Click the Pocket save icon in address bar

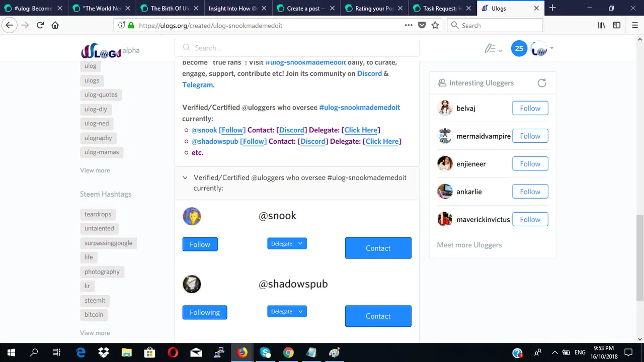tap(422, 25)
